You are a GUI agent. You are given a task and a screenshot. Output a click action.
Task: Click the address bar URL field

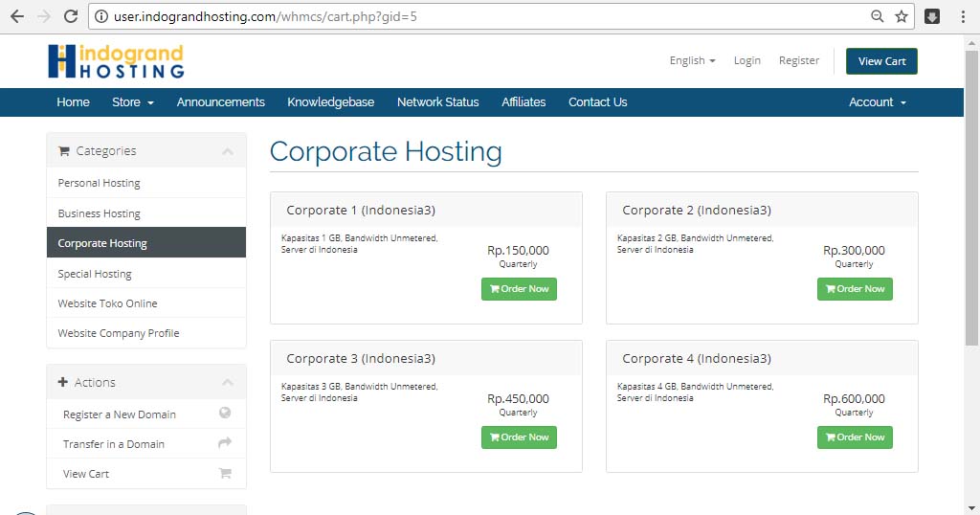(479, 16)
